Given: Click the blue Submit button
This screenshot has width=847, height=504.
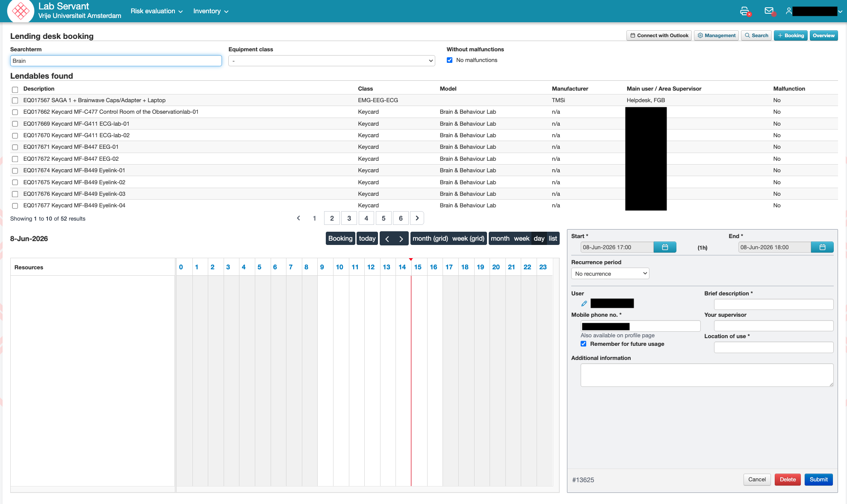Looking at the screenshot, I should click(818, 480).
